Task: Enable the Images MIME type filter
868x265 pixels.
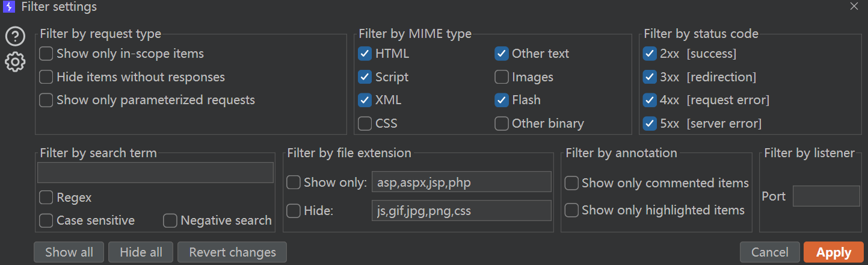Action: [501, 77]
